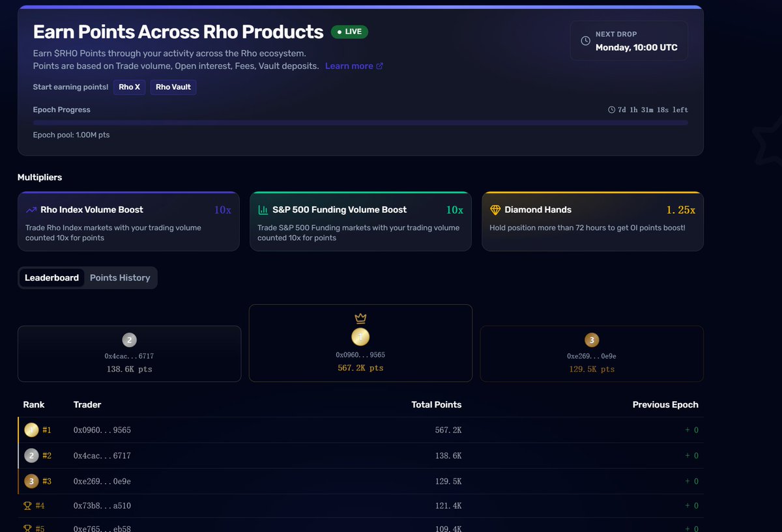Select trader 0xe269...0e9e in the table
Viewport: 782px width, 532px height.
pyautogui.click(x=102, y=481)
